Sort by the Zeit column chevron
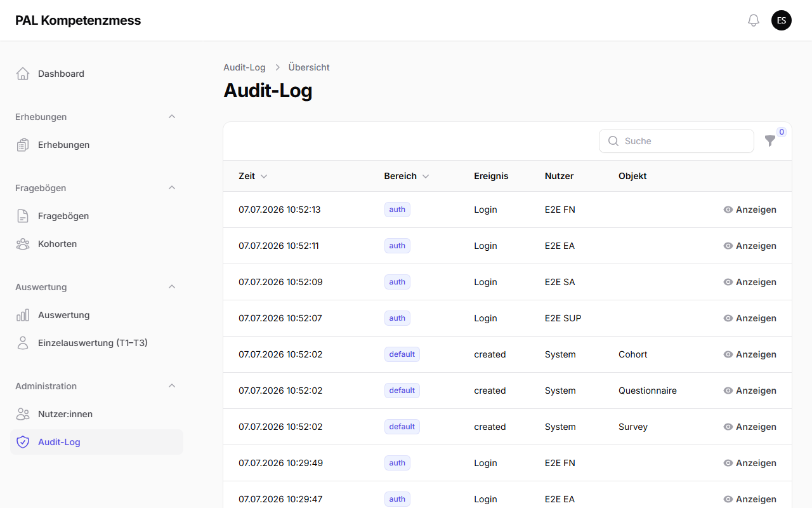 tap(264, 176)
